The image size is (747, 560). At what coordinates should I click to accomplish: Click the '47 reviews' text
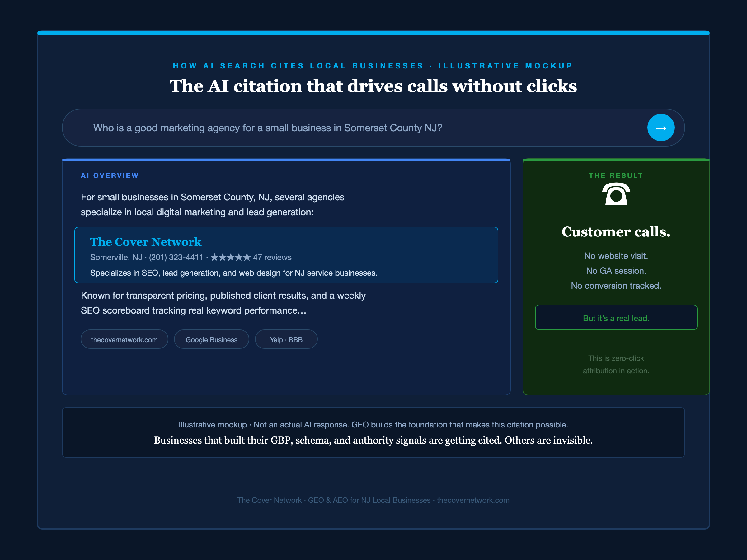(272, 258)
